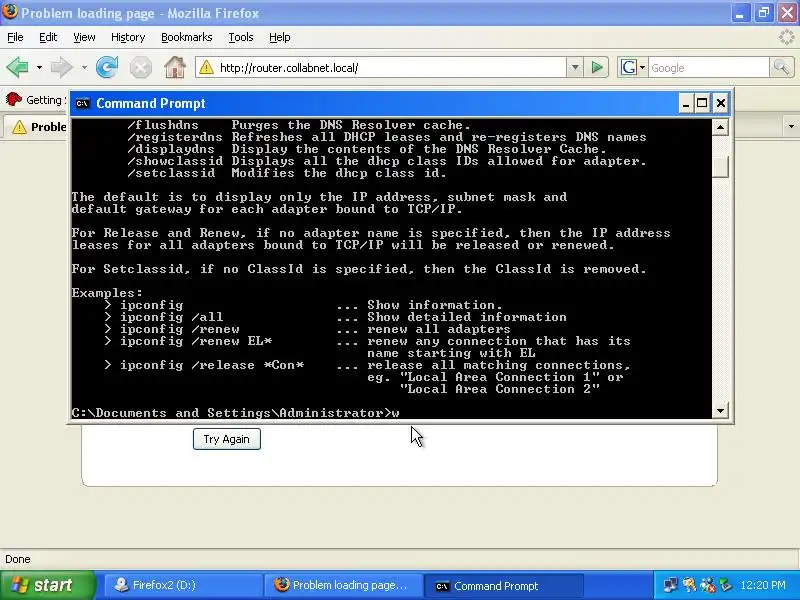Click the command line prompt input
Image resolution: width=800 pixels, height=600 pixels.
pyautogui.click(x=236, y=413)
